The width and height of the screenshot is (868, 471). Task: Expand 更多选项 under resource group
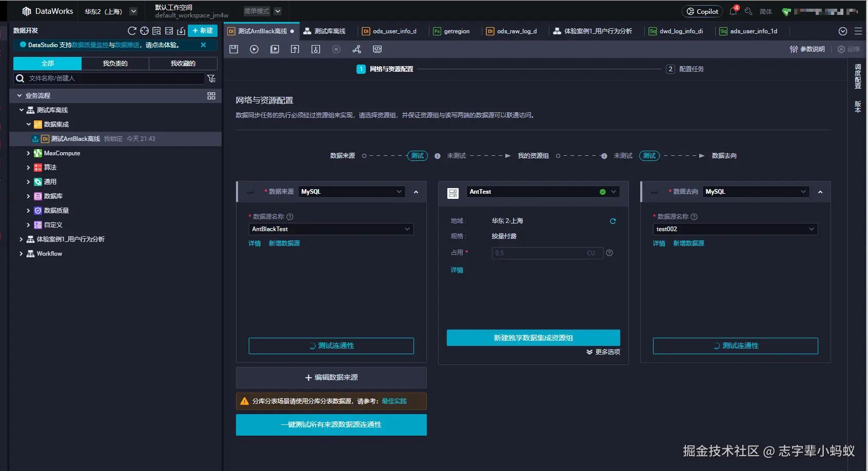coord(603,352)
